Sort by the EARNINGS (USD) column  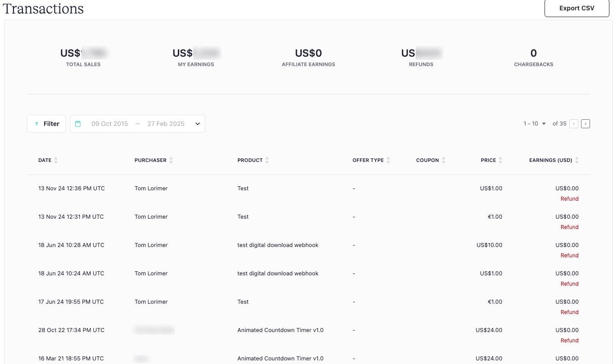554,160
